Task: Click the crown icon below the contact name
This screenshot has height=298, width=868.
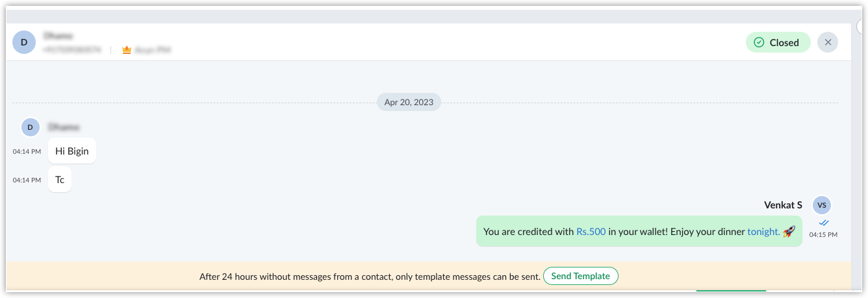Action: [127, 49]
